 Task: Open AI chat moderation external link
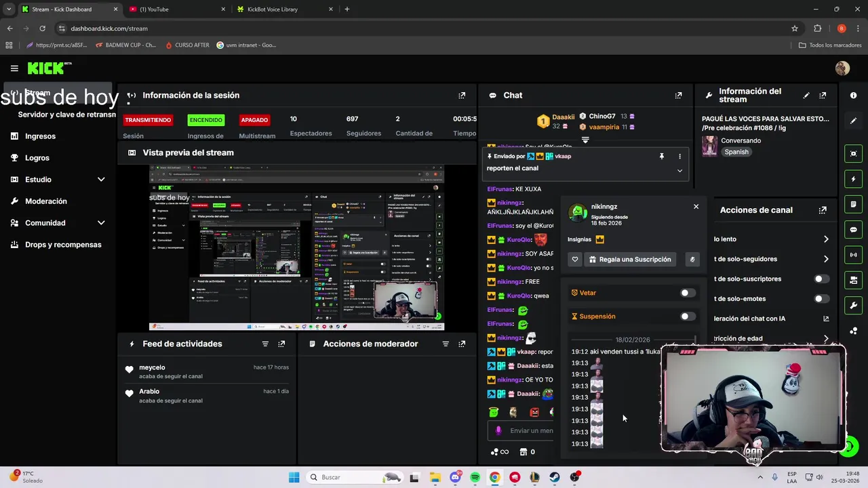click(x=826, y=319)
